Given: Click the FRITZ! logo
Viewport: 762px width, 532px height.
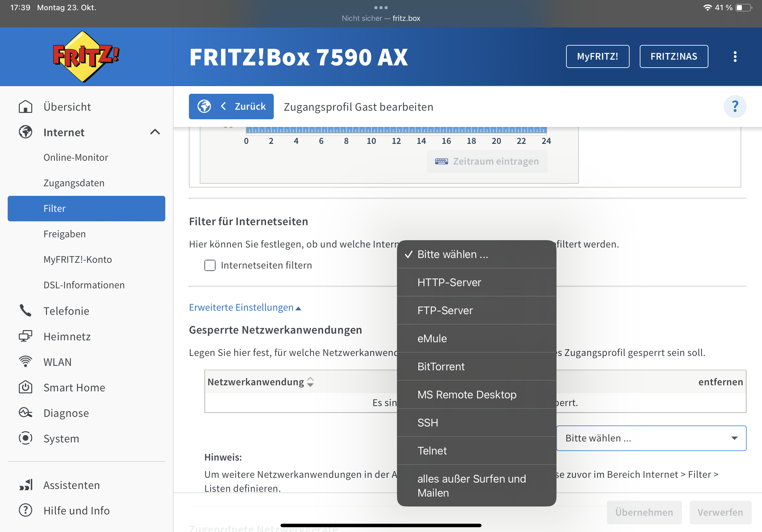Looking at the screenshot, I should pyautogui.click(x=86, y=56).
